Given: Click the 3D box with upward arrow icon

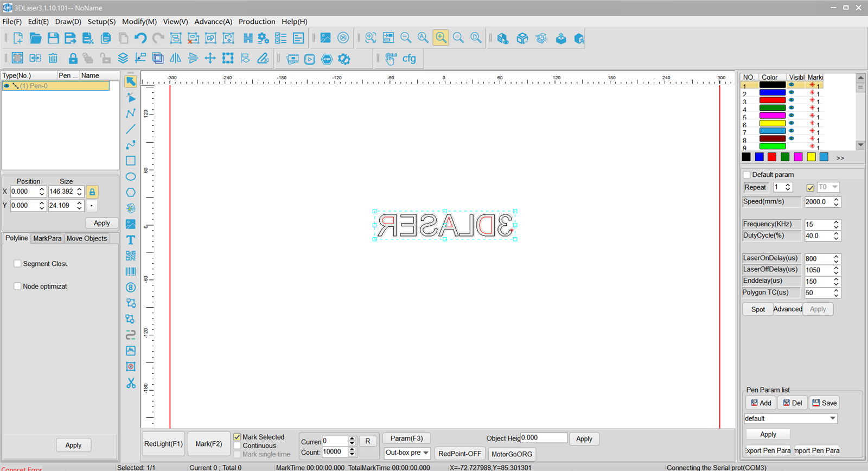Looking at the screenshot, I should click(561, 38).
